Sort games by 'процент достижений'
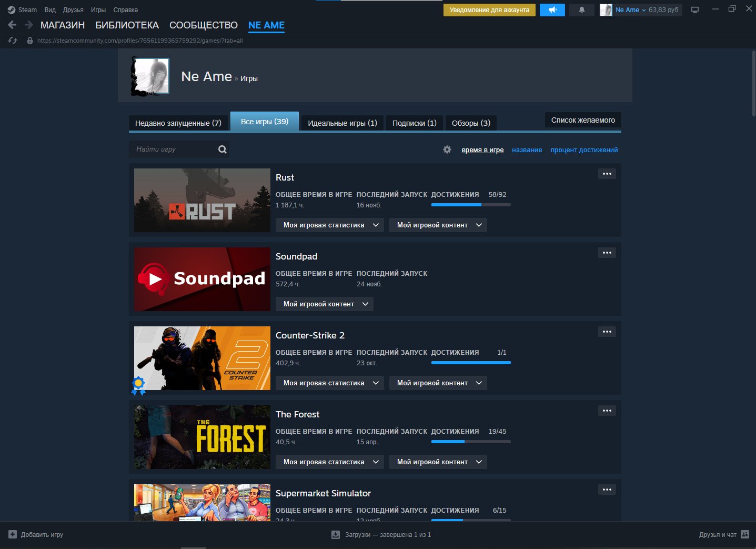This screenshot has width=756, height=549. 584,150
